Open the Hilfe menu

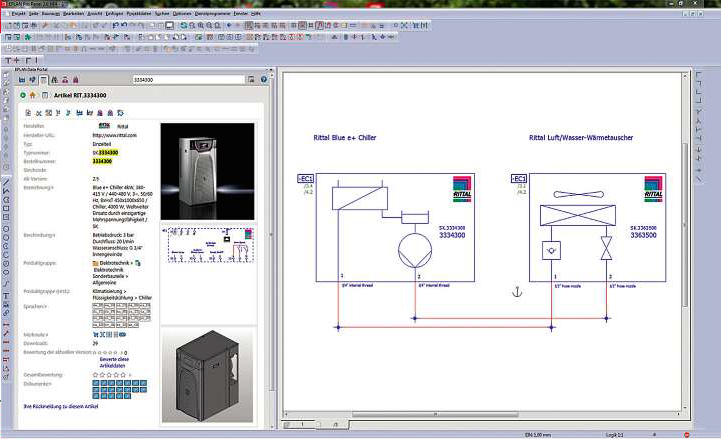coord(256,14)
